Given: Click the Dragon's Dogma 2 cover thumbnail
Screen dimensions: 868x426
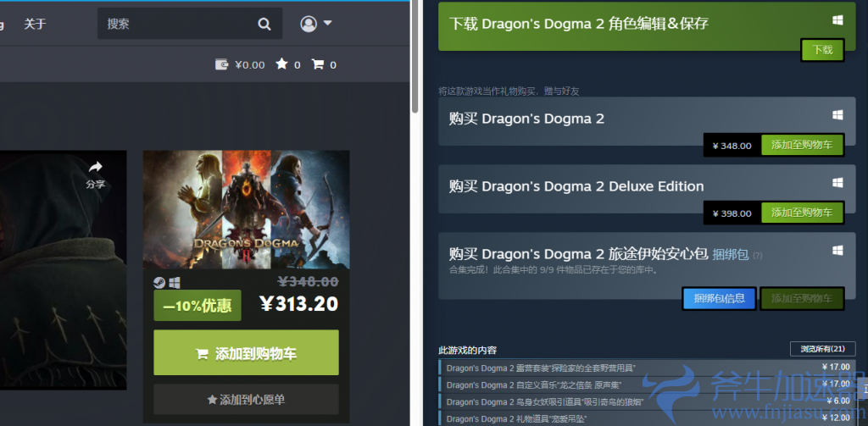Looking at the screenshot, I should point(246,209).
